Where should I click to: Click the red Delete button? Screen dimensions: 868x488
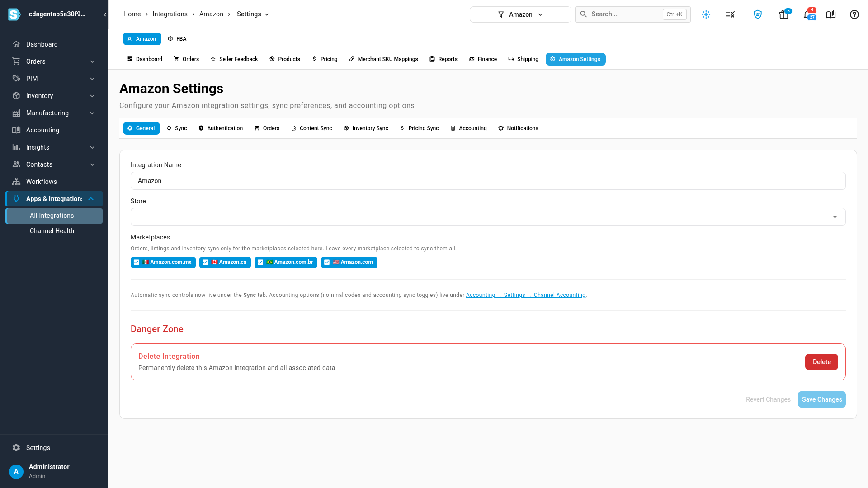point(821,362)
